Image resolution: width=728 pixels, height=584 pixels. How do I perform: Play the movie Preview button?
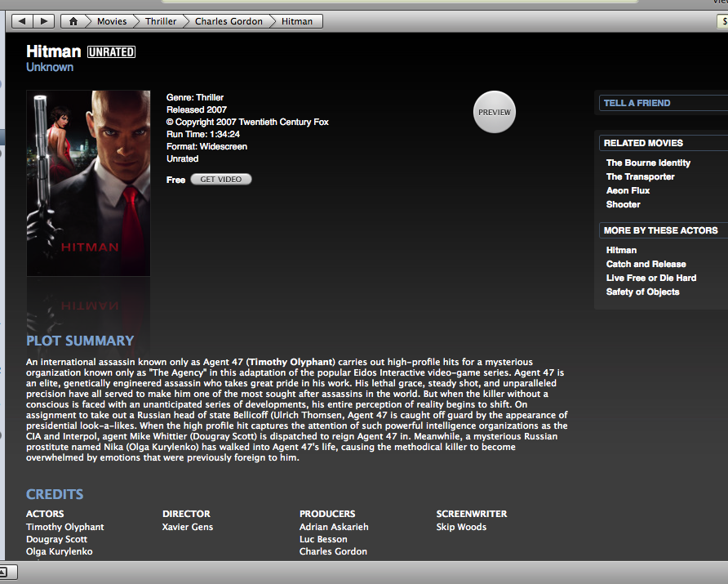495,112
